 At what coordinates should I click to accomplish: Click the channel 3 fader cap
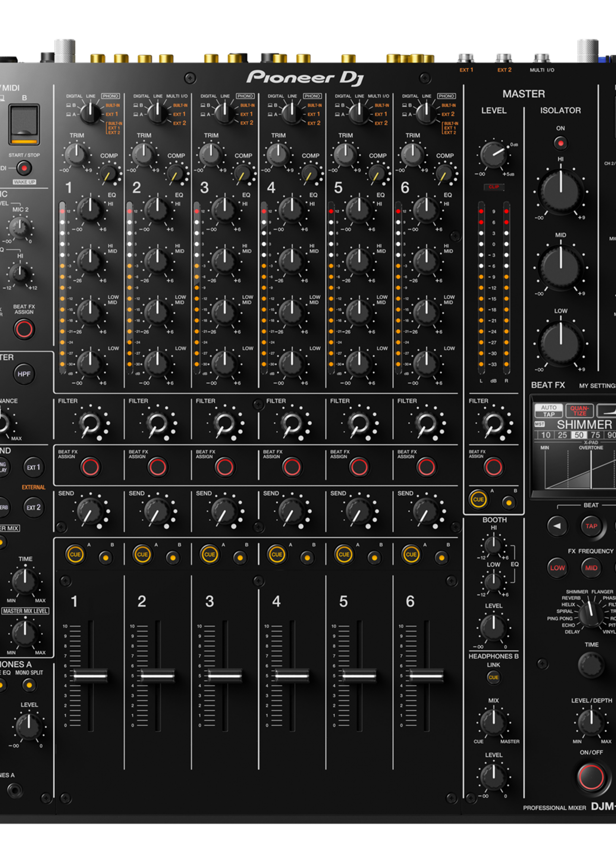pos(224,676)
